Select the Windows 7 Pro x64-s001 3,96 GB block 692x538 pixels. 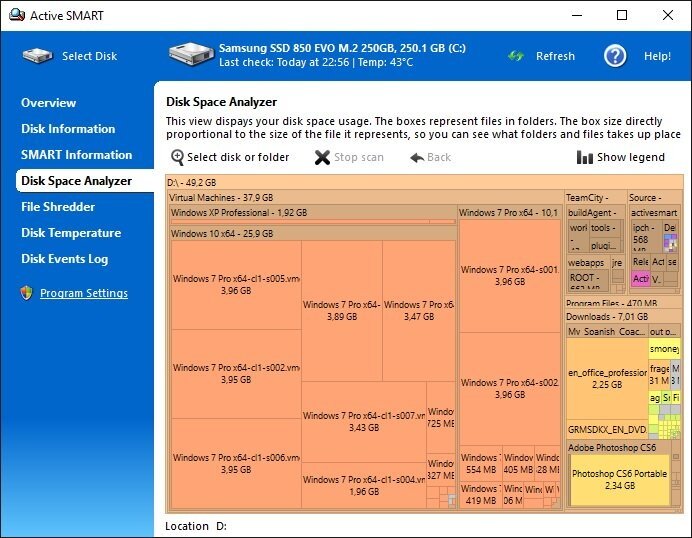point(510,275)
